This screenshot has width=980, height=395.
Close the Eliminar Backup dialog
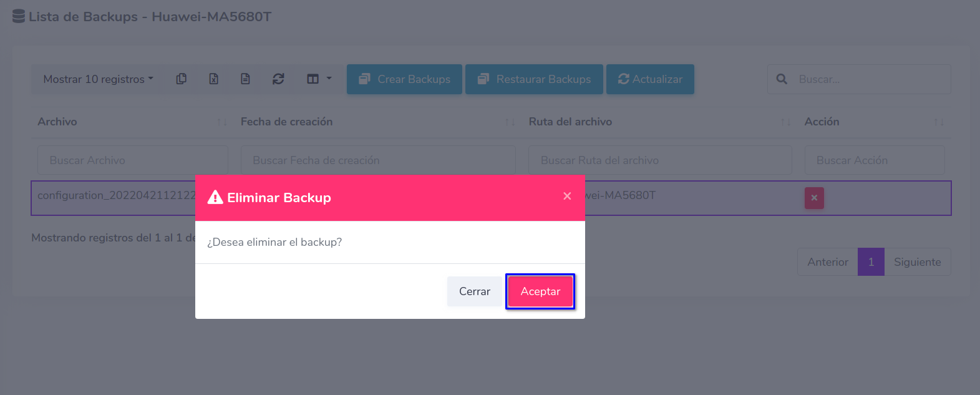tap(567, 196)
